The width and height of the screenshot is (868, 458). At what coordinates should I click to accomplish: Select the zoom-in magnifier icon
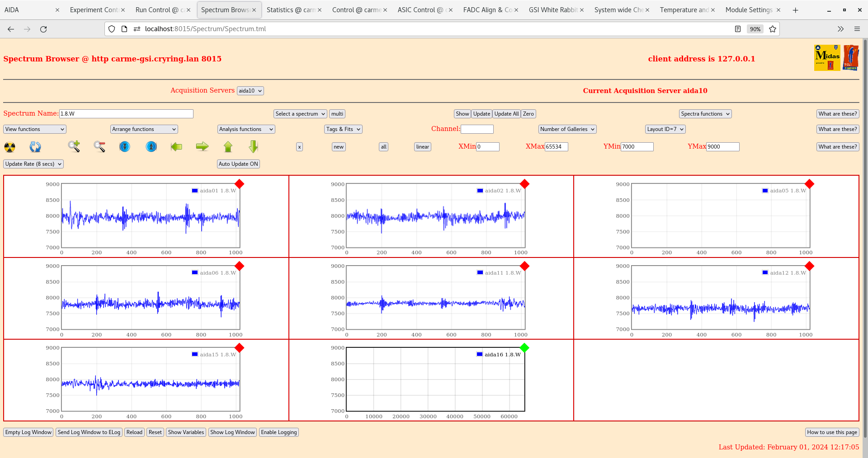(74, 147)
